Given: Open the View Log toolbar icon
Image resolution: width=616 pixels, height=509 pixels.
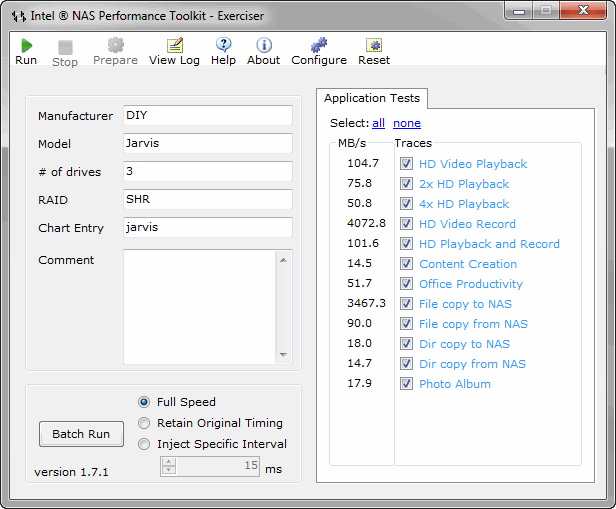Looking at the screenshot, I should coord(174,46).
